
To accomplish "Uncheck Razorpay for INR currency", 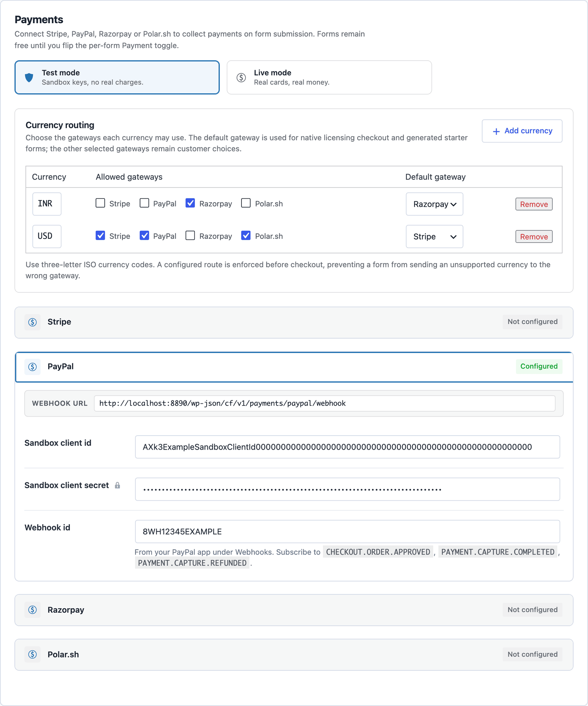I will (x=190, y=203).
